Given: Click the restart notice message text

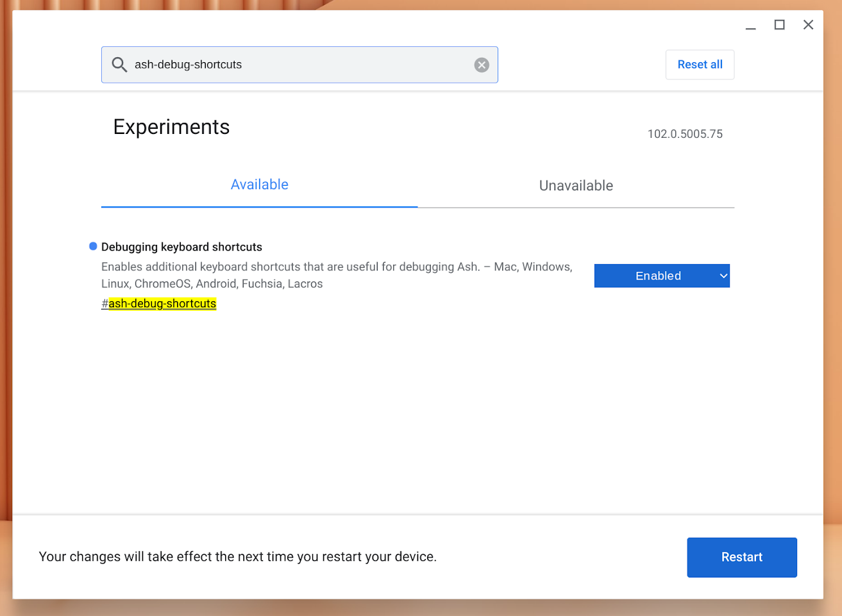Looking at the screenshot, I should pos(237,556).
